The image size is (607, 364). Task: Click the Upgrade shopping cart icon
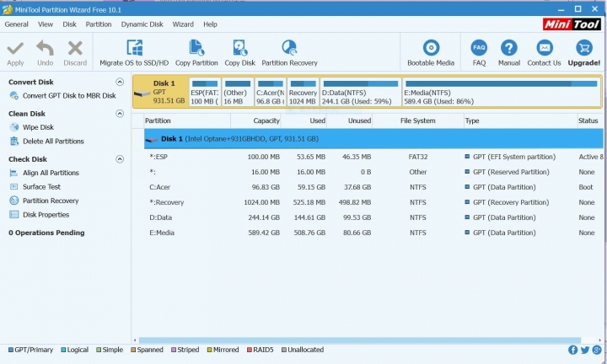pos(583,48)
